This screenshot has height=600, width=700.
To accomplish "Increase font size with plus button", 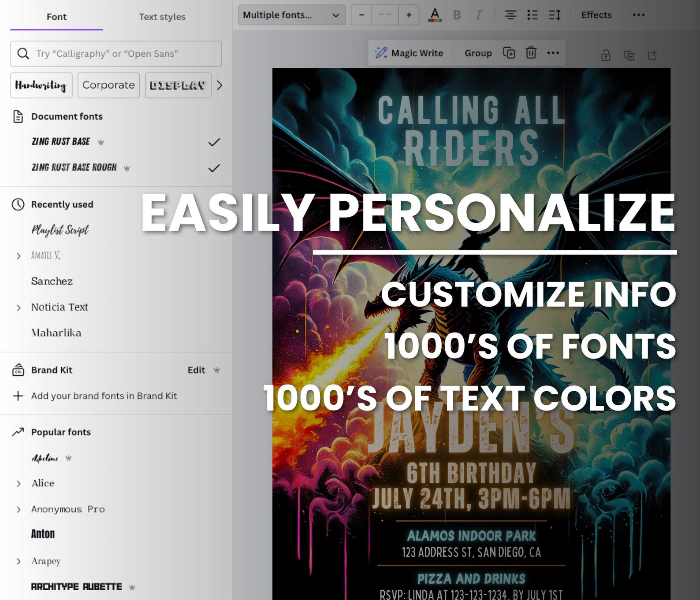I will point(409,15).
